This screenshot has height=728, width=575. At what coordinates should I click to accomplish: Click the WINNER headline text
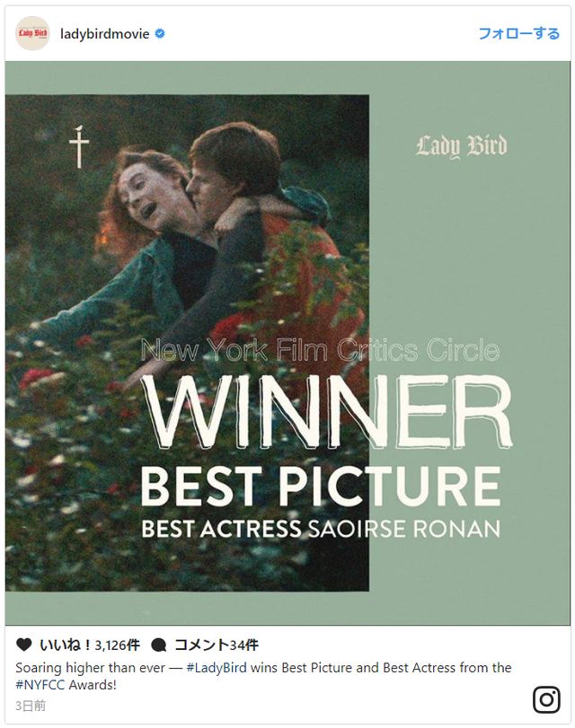point(327,410)
